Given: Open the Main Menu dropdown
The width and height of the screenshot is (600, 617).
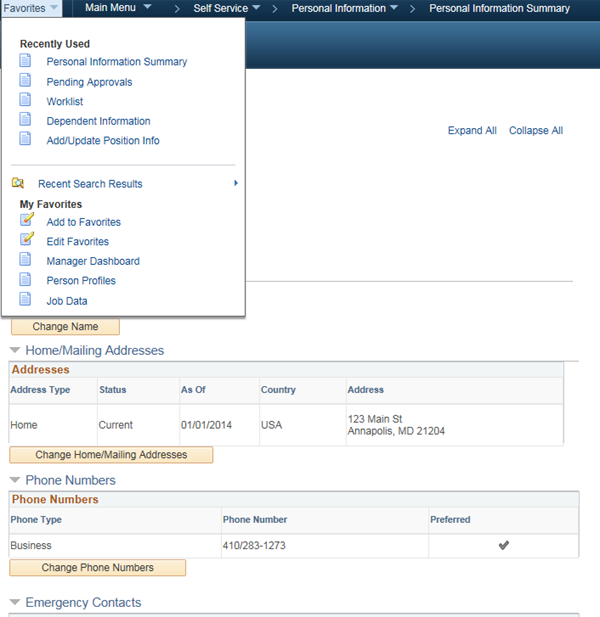Looking at the screenshot, I should pos(118,7).
